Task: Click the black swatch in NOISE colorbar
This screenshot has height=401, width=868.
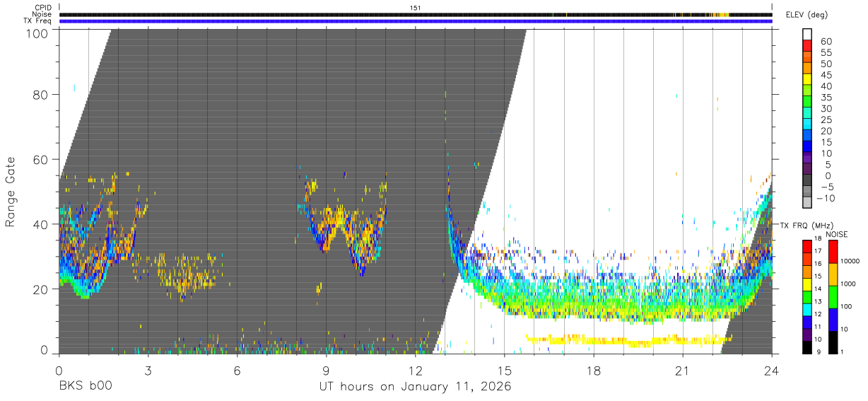Action: (x=833, y=342)
